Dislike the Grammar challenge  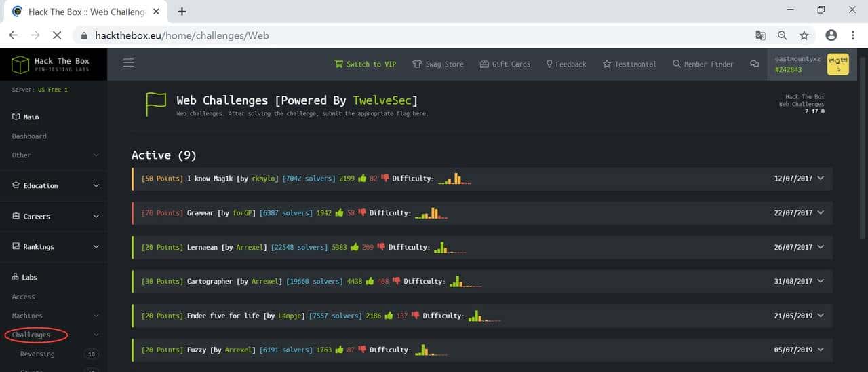tap(361, 213)
